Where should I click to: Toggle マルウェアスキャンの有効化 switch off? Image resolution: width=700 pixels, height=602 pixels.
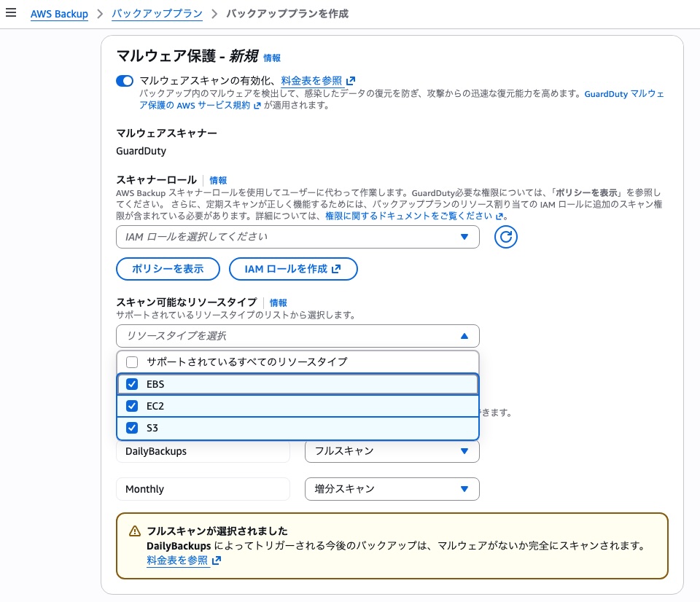(125, 81)
